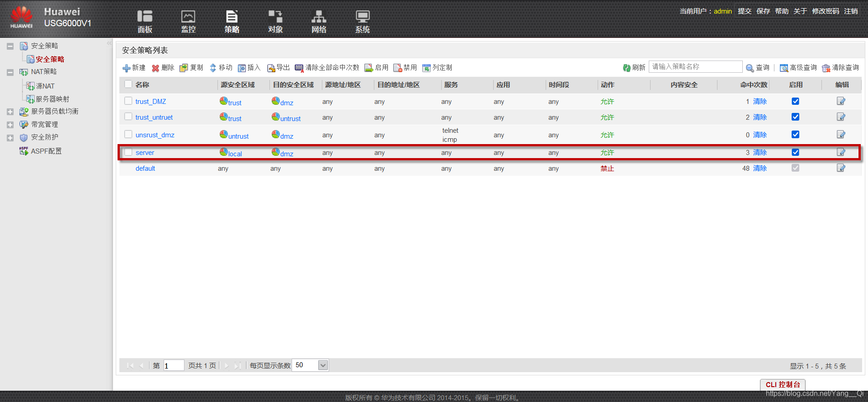
Task: Click the 关于 about link in header
Action: pos(800,11)
